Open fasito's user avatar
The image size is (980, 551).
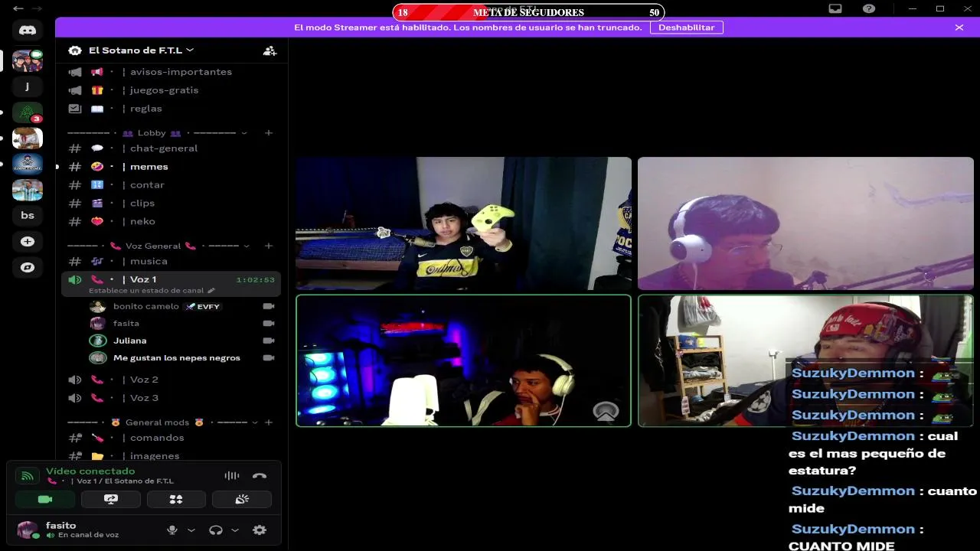tap(28, 530)
